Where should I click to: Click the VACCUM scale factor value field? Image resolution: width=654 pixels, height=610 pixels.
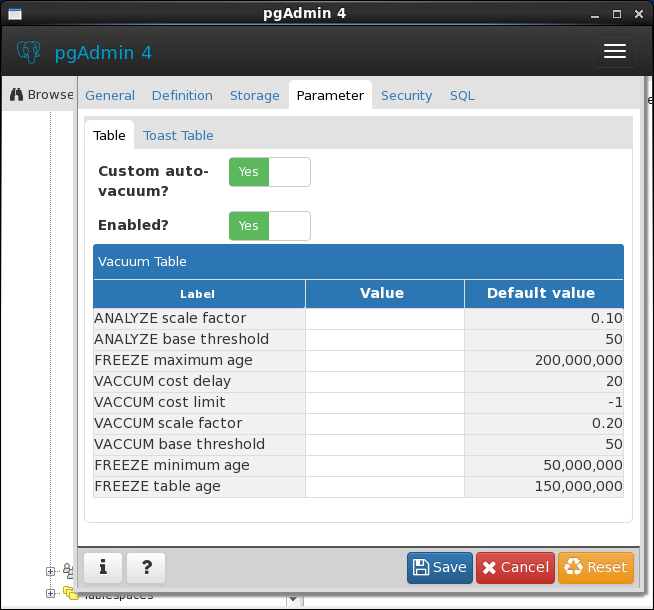385,424
